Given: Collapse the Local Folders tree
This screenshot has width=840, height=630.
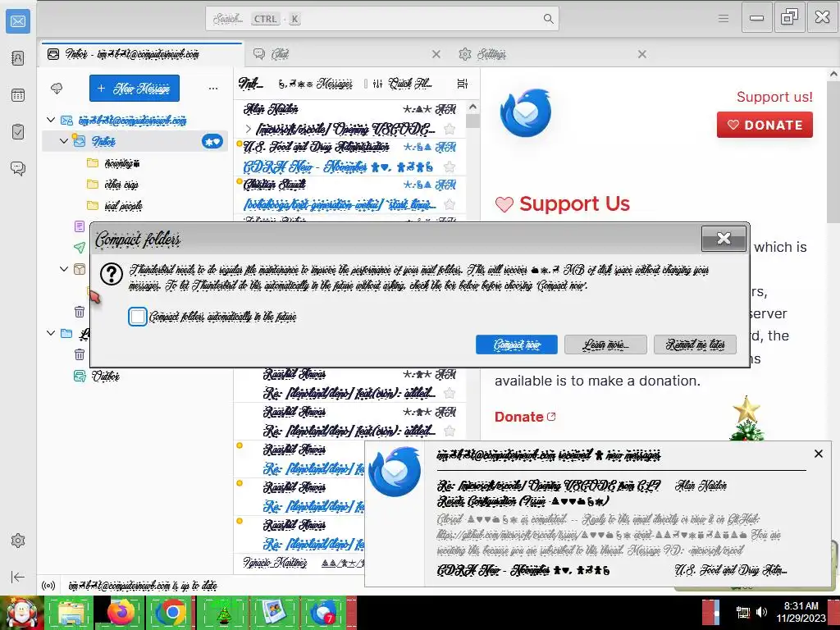Looking at the screenshot, I should (x=51, y=333).
